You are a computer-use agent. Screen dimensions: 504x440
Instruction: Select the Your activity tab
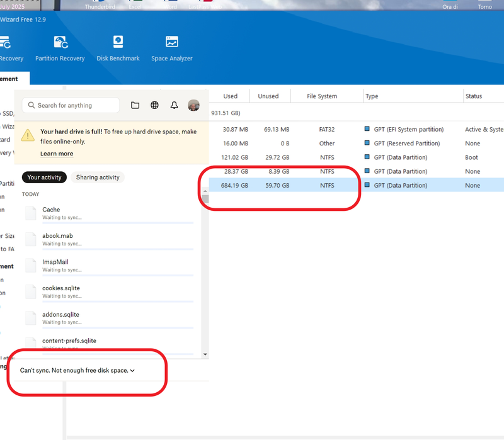point(44,178)
